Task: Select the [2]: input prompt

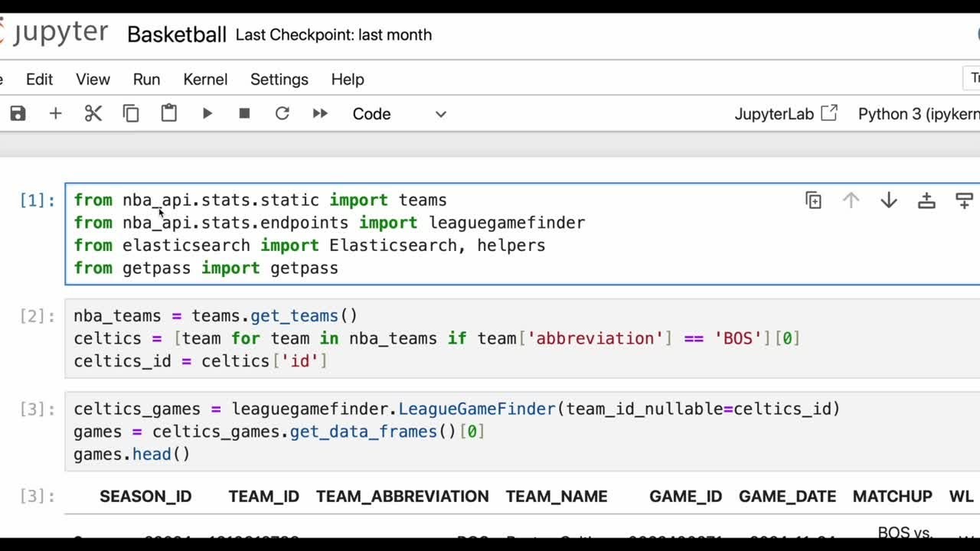Action: tap(37, 316)
